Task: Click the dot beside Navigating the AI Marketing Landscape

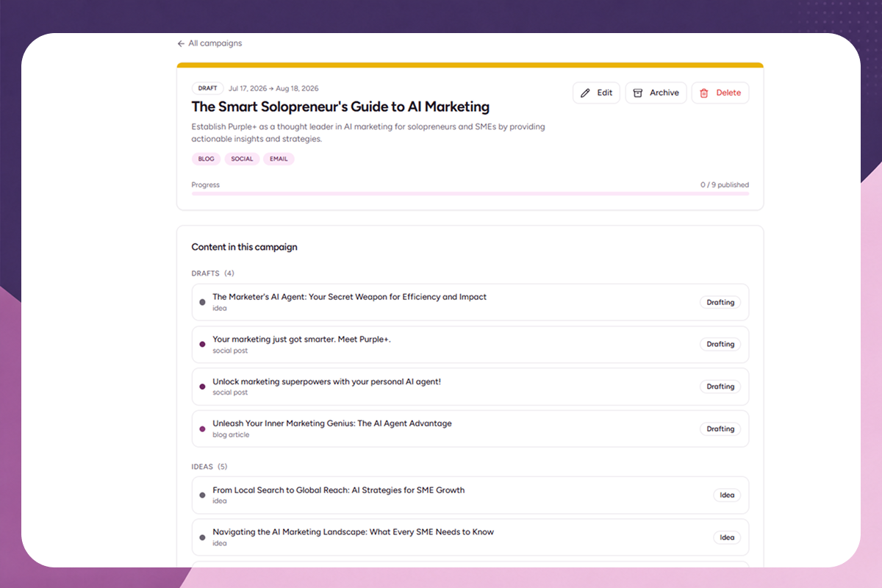Action: point(202,537)
